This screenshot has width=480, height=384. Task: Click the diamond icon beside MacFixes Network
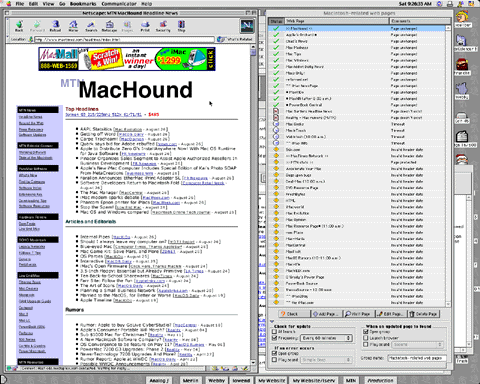[x=276, y=156]
